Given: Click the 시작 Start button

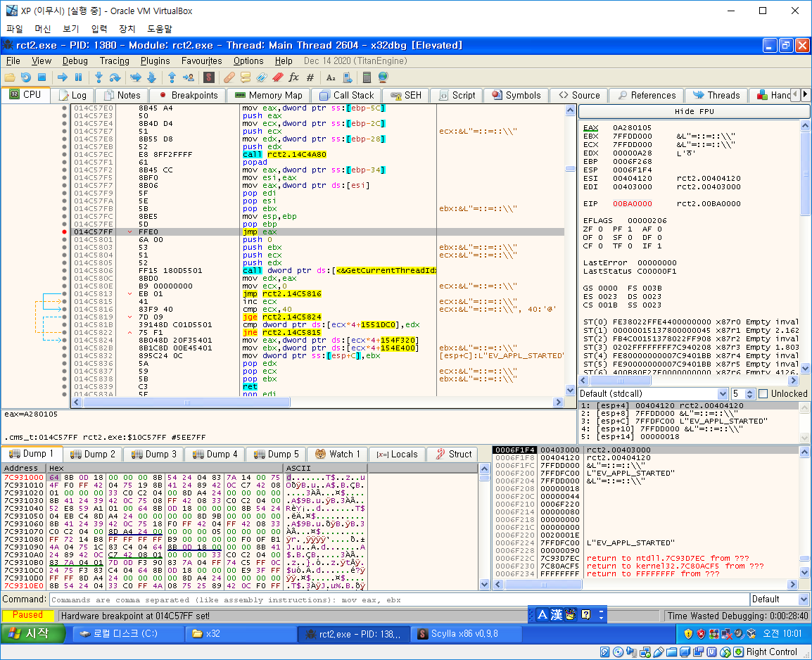Looking at the screenshot, I should tap(32, 633).
